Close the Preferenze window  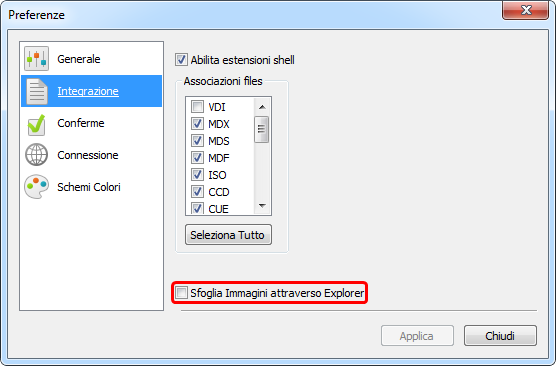coord(526,10)
